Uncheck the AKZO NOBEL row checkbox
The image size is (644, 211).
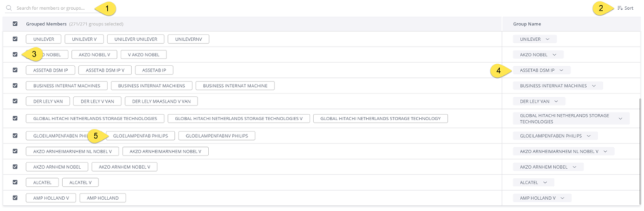click(x=15, y=54)
